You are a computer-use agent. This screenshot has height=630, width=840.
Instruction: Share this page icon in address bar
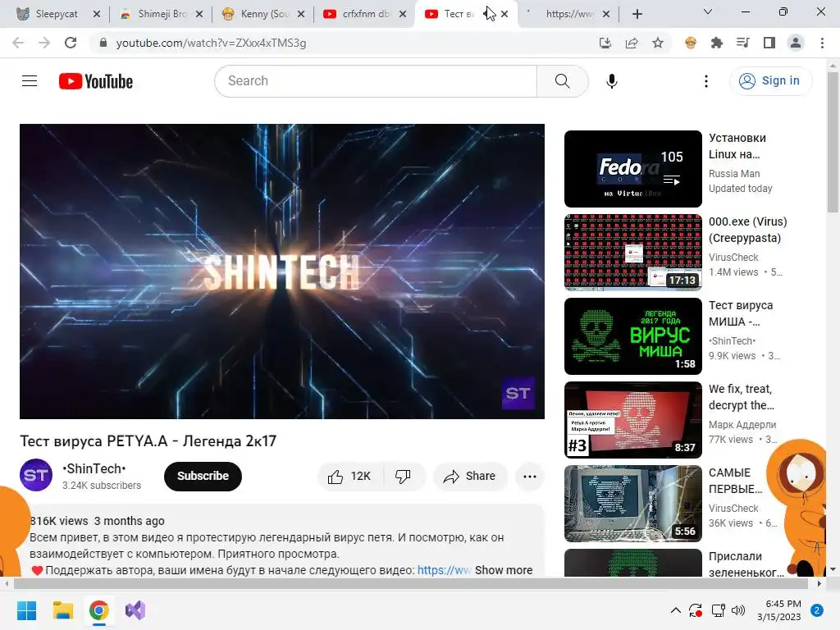click(x=632, y=43)
